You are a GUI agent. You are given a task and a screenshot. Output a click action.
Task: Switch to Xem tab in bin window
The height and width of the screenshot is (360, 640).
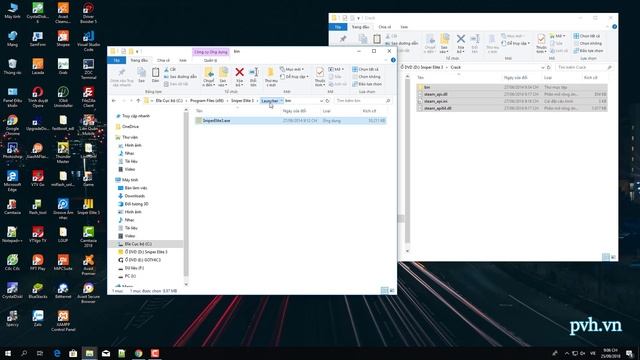(183, 60)
